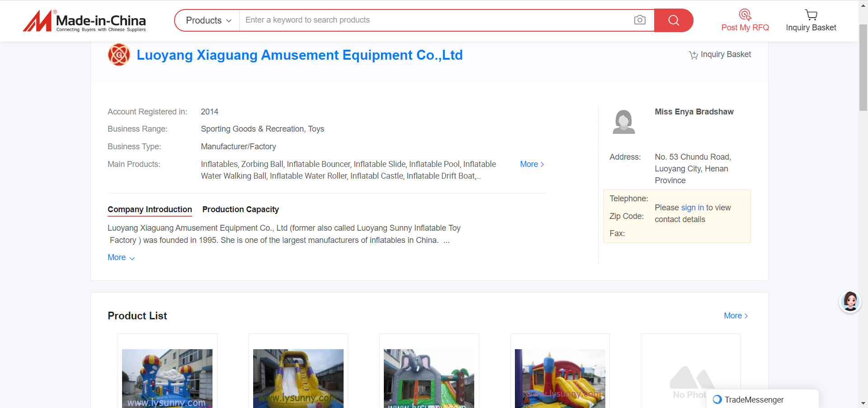
Task: Open the top Inquiry Basket cart
Action: tap(811, 21)
